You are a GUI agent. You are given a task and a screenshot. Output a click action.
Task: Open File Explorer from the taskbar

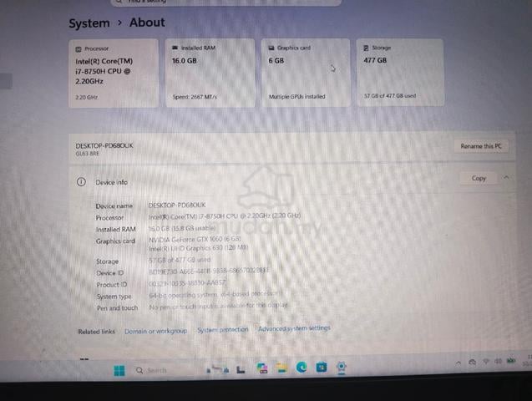281,368
